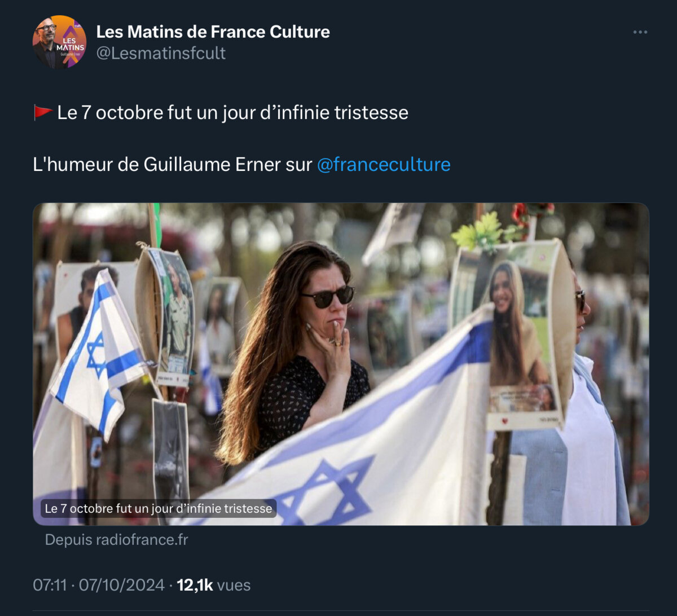This screenshot has width=677, height=616.
Task: Open the @Lesmatinsfcult handle
Action: [161, 53]
